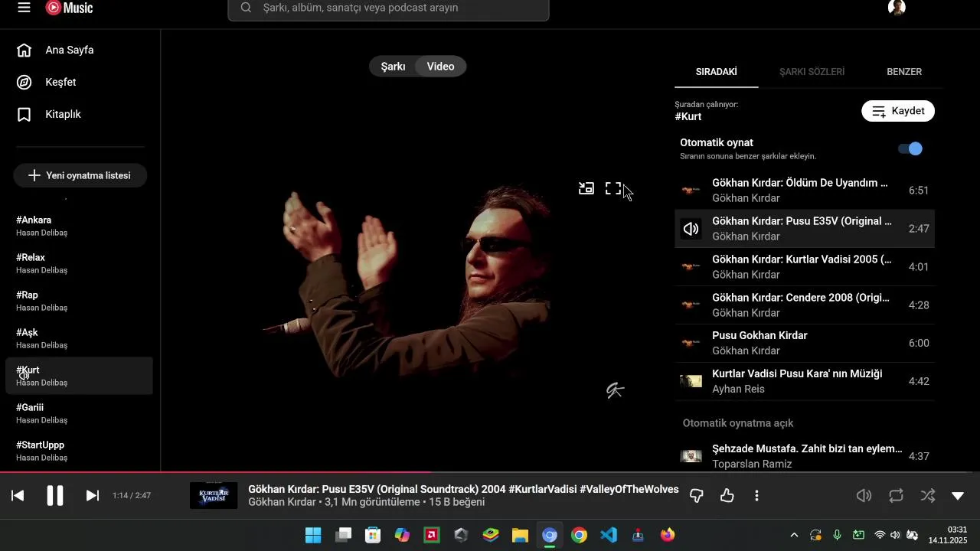The image size is (980, 551).
Task: Open the #Rap playlist
Action: coord(80,301)
